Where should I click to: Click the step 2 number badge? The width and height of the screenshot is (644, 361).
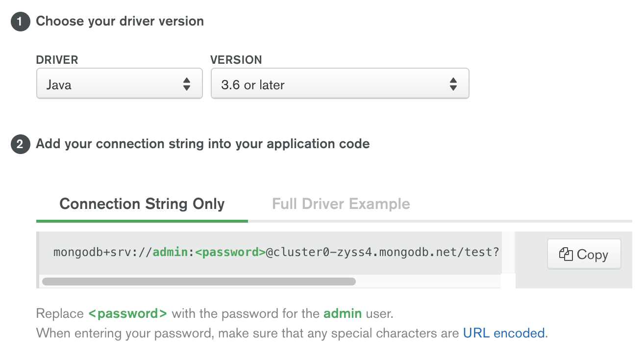[20, 145]
